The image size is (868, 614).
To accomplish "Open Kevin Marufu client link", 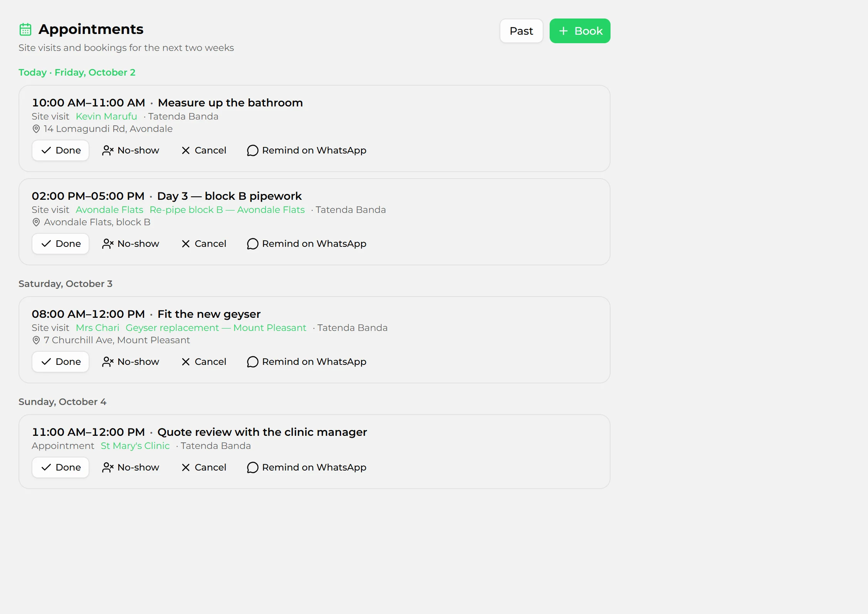I will pos(106,116).
